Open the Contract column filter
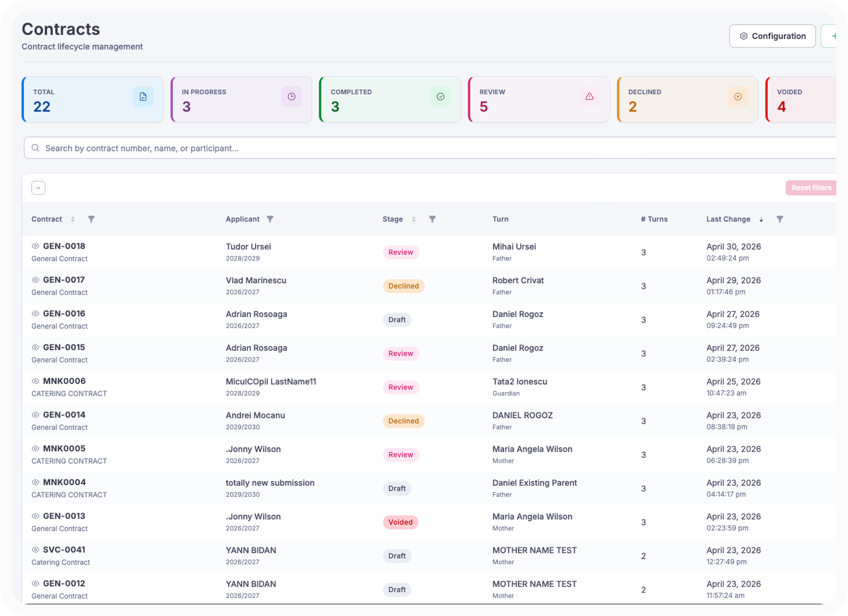Screen dimensions: 848x616 pyautogui.click(x=91, y=219)
